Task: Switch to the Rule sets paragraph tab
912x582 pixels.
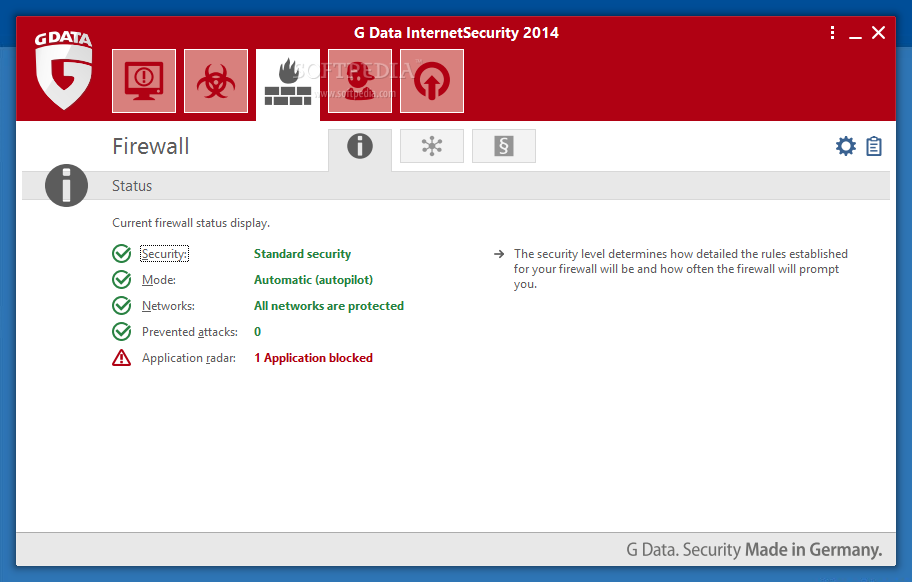Action: coord(504,146)
